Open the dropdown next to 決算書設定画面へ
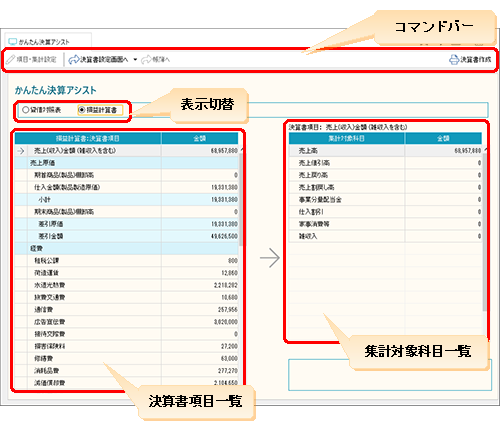The width and height of the screenshot is (500, 431). [135, 60]
